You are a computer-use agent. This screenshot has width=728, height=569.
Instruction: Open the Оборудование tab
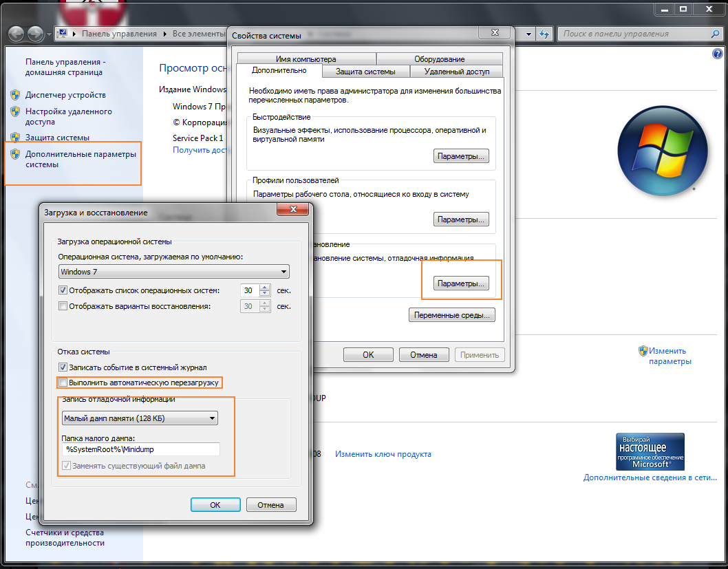click(x=439, y=59)
